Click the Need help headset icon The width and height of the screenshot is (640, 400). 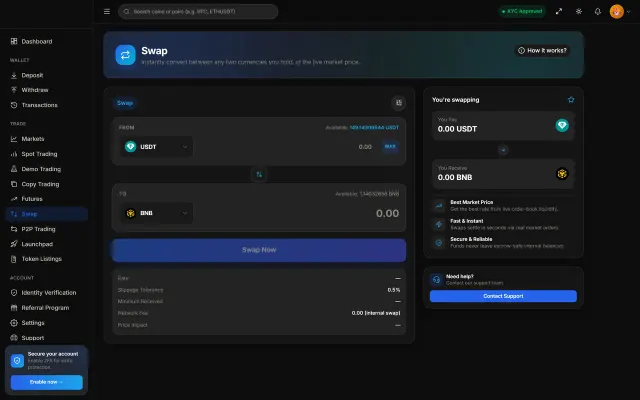[436, 280]
